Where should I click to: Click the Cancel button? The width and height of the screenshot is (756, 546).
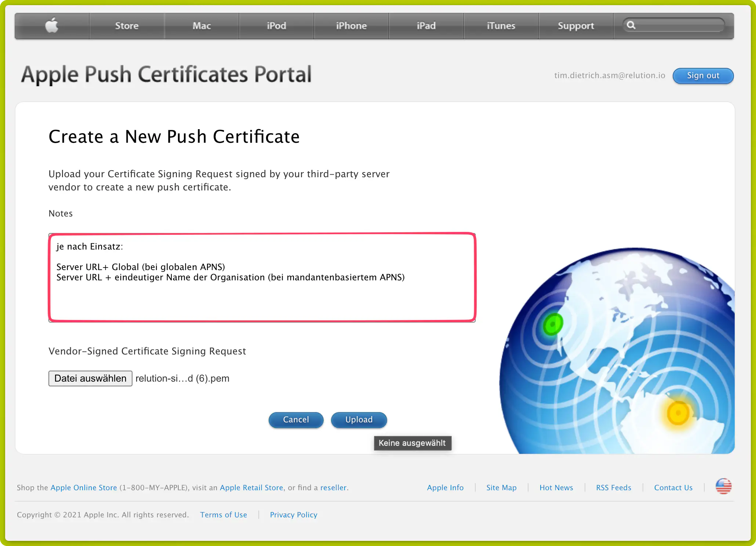[296, 420]
